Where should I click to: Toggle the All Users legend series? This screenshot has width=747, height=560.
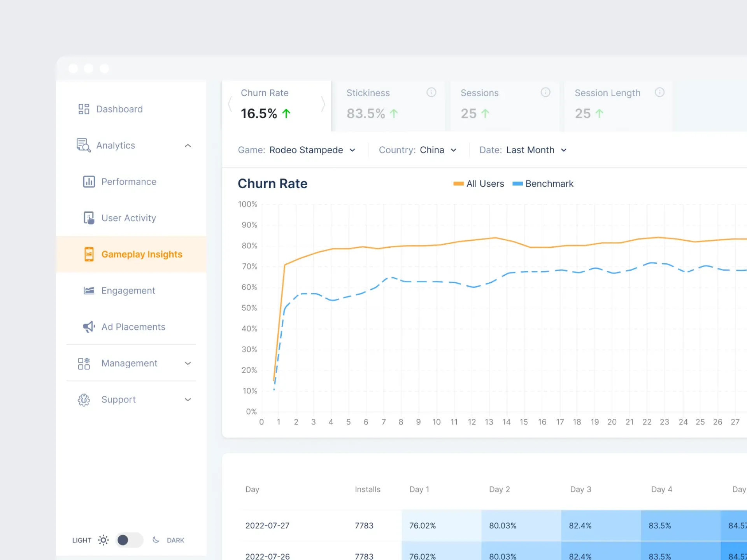(479, 184)
